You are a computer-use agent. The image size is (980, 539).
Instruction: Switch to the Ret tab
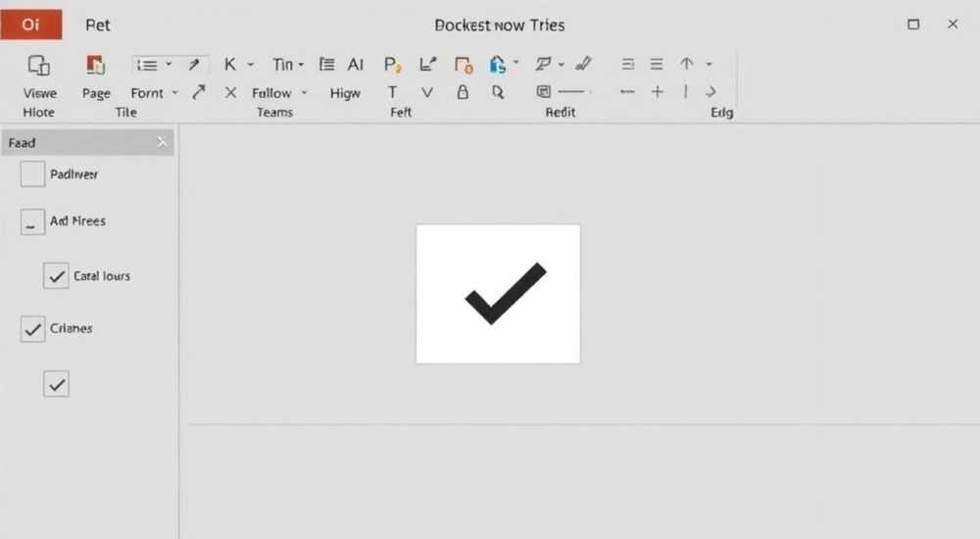click(x=97, y=25)
